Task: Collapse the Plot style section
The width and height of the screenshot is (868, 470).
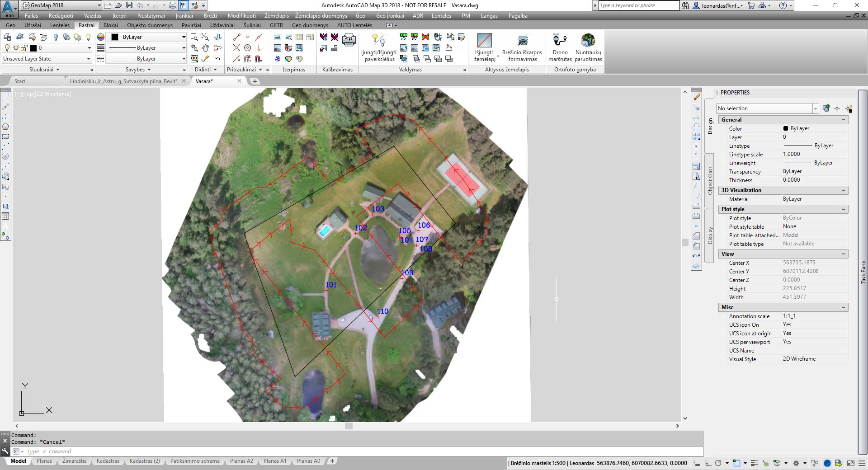Action: (843, 209)
